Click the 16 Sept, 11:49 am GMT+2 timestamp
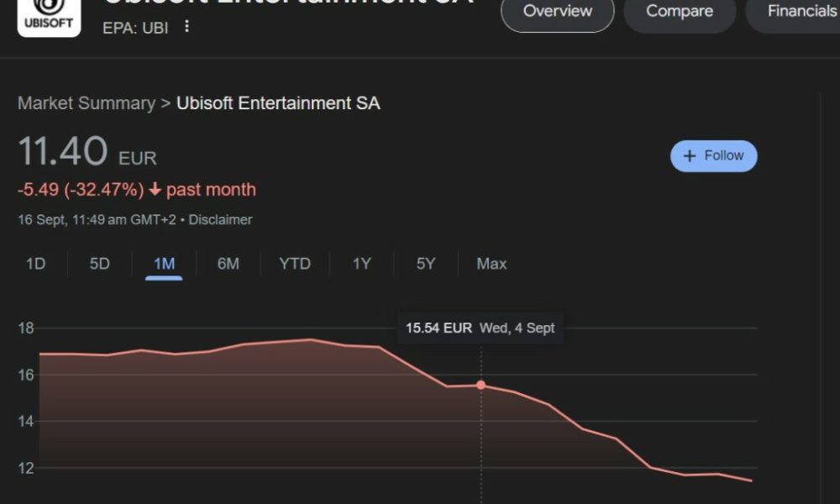The width and height of the screenshot is (840, 504). point(97,219)
